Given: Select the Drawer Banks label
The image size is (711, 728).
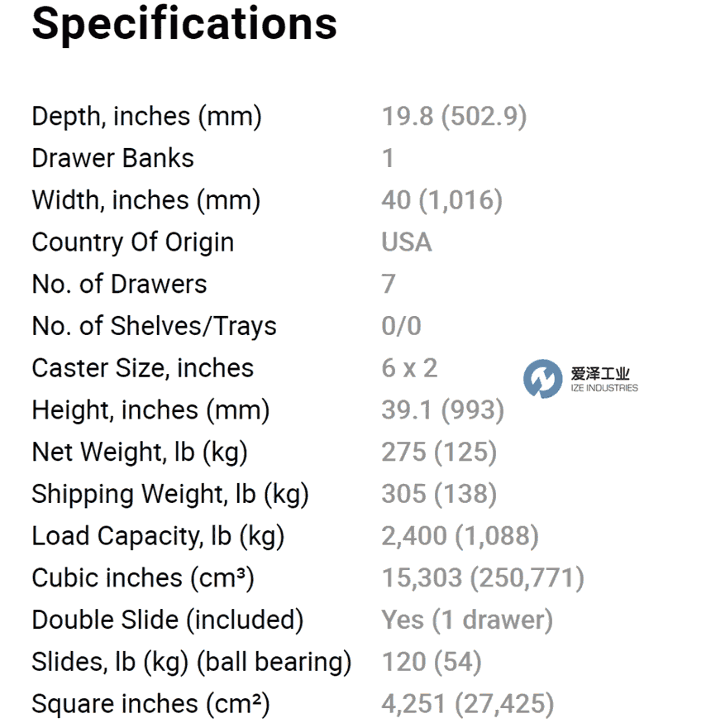Looking at the screenshot, I should click(112, 158).
